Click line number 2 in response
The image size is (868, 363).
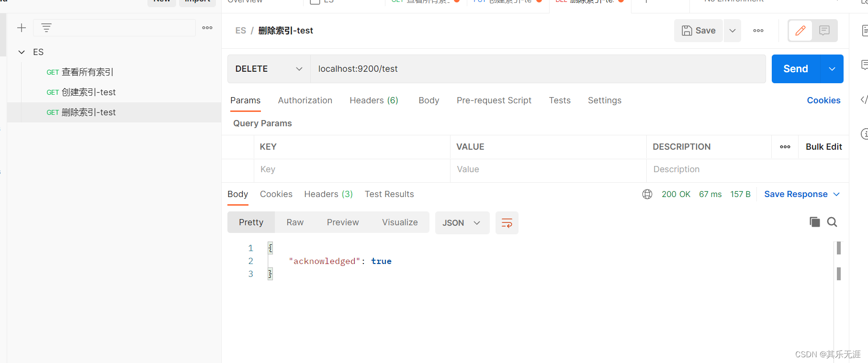pyautogui.click(x=250, y=261)
